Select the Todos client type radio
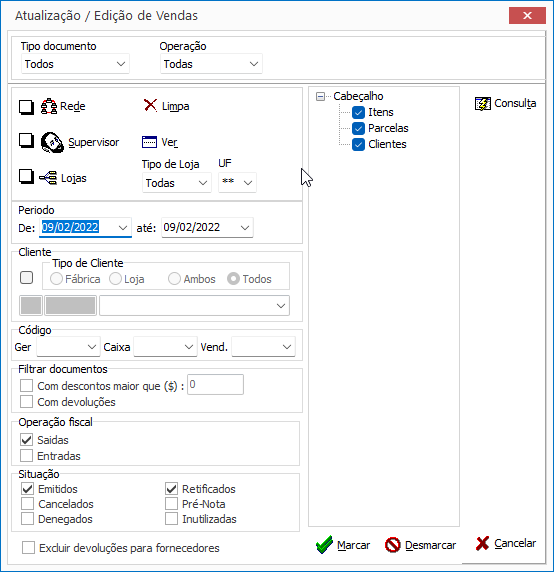554x572 pixels. [233, 279]
